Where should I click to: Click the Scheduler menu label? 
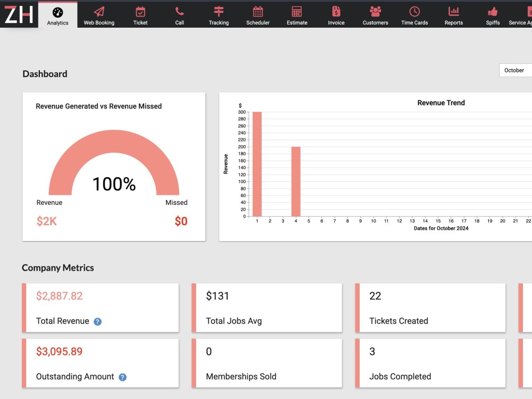258,23
